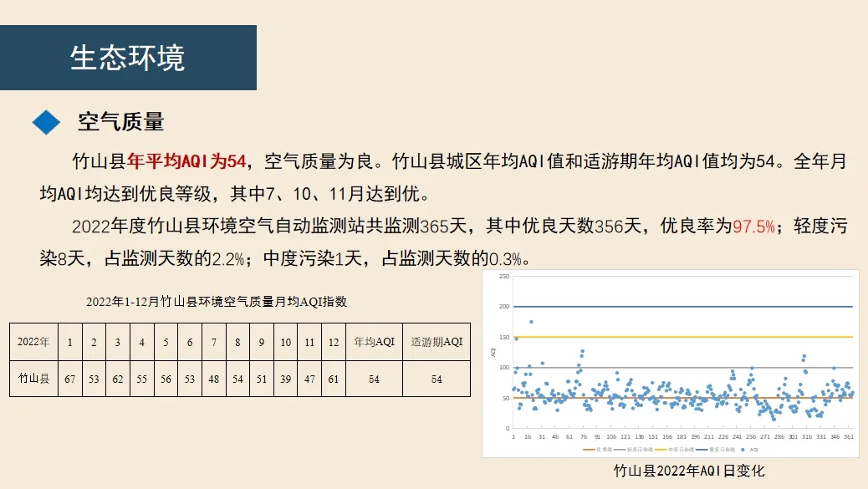Click value 54 under 适游期AQI column

[437, 379]
